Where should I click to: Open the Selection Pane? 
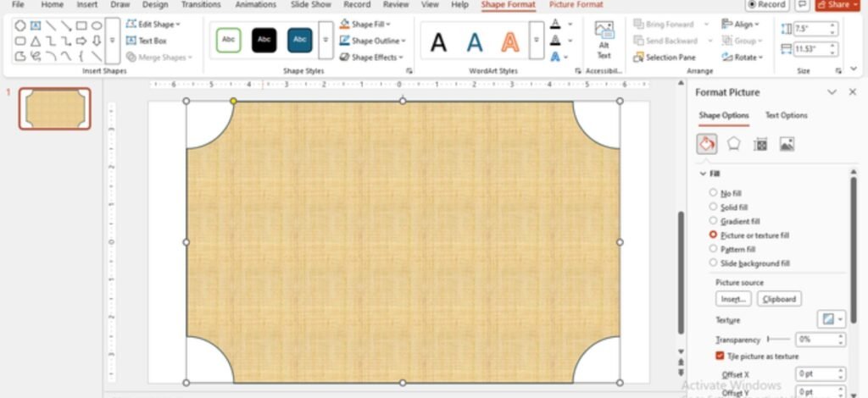tap(665, 58)
